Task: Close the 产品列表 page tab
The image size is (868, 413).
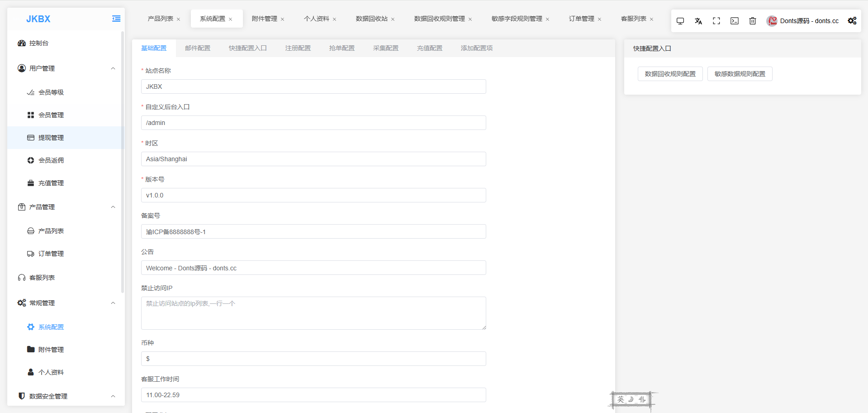Action: (179, 19)
